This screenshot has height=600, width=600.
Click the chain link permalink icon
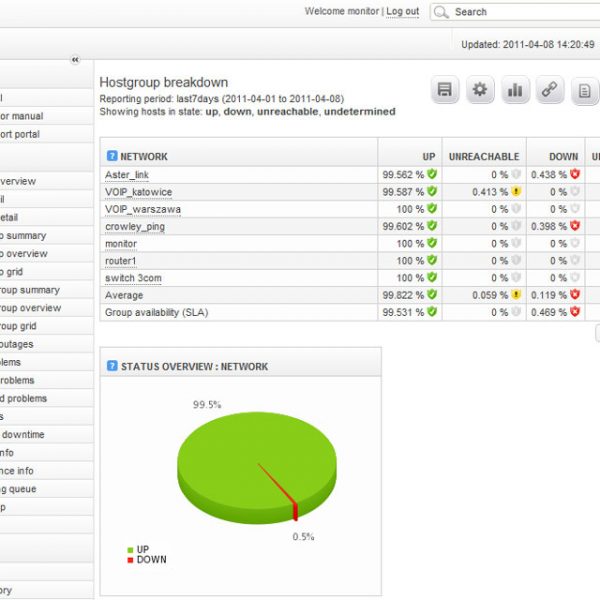tap(549, 90)
